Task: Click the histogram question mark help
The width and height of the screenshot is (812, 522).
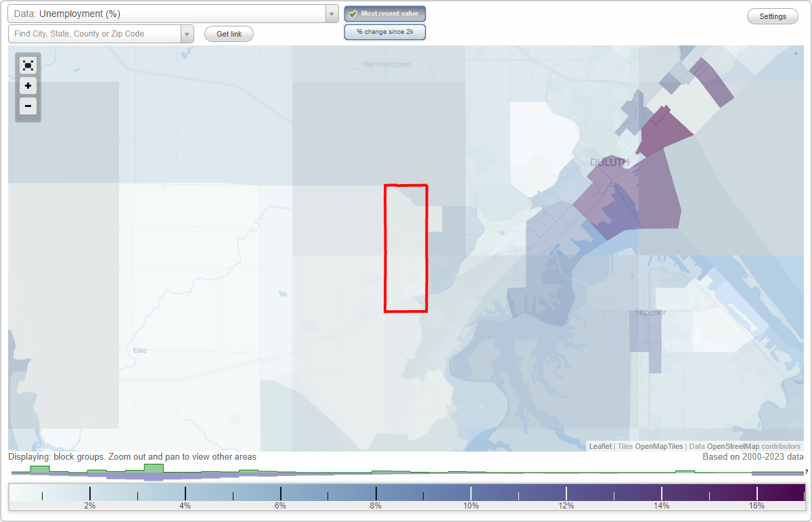Action: tap(807, 471)
